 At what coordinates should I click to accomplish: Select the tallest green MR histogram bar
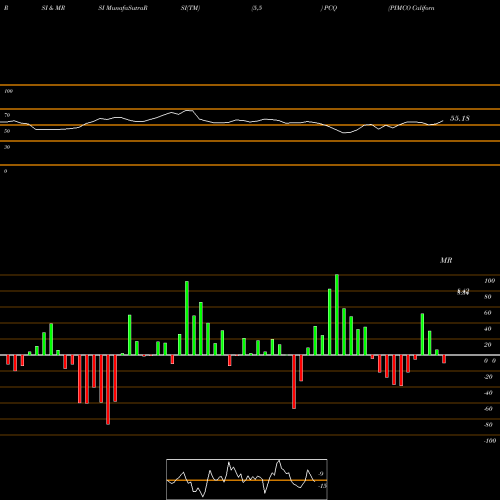pyautogui.click(x=337, y=315)
